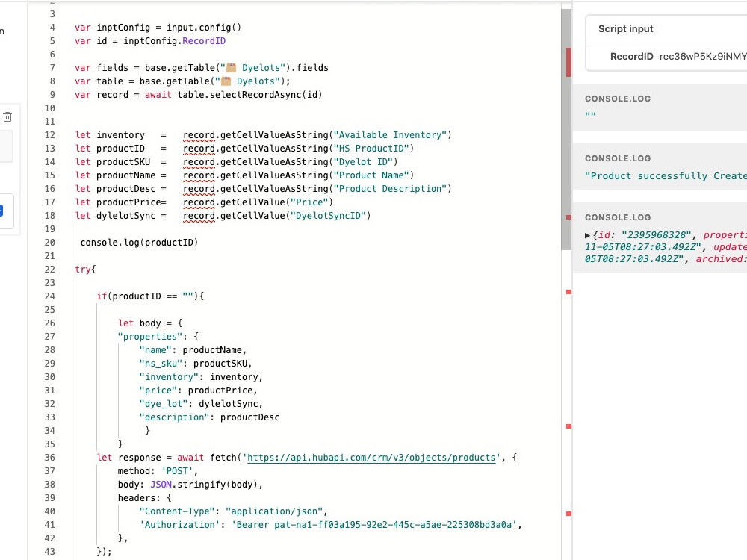Screen dimensions: 747x560
Task: Click the large red marker at scrollbar top
Action: click(x=568, y=63)
